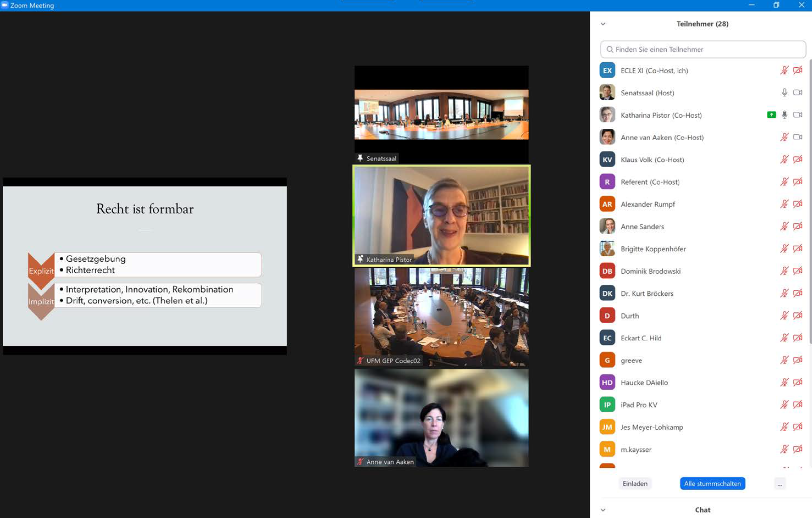Viewport: 812px width, 518px height.
Task: Click Anne van Aaken profile photo in list
Action: click(607, 137)
